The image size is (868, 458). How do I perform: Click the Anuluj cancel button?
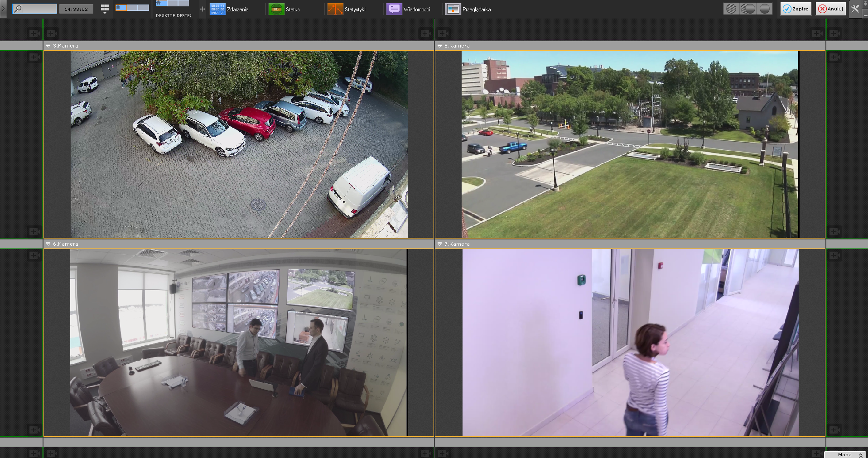point(830,9)
